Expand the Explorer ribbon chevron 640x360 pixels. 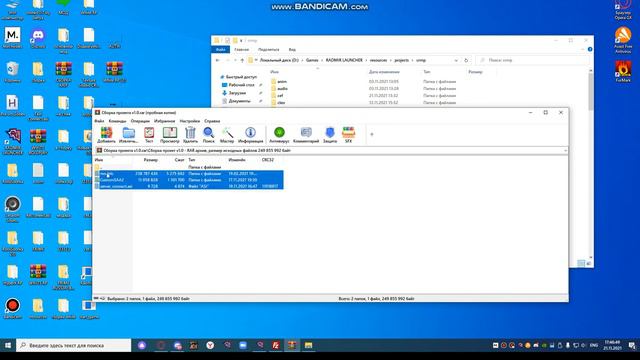[582, 49]
